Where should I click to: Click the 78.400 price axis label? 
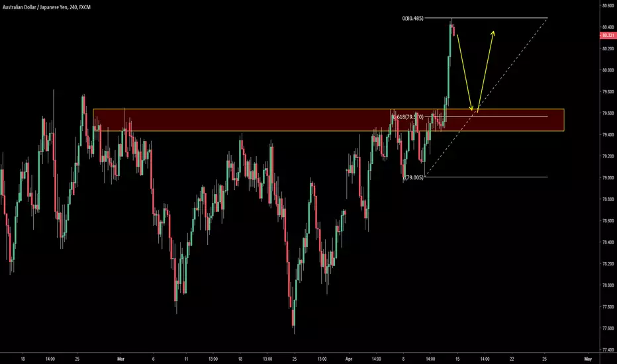point(608,242)
